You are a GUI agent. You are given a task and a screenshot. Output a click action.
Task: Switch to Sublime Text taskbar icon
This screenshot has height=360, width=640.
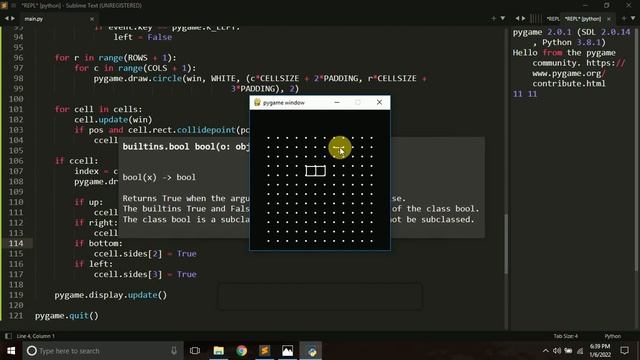264,351
